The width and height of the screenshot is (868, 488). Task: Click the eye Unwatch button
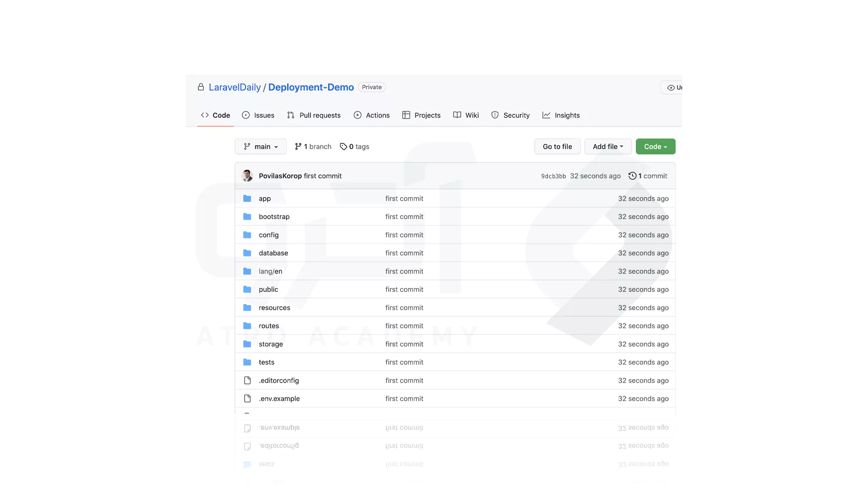click(672, 88)
